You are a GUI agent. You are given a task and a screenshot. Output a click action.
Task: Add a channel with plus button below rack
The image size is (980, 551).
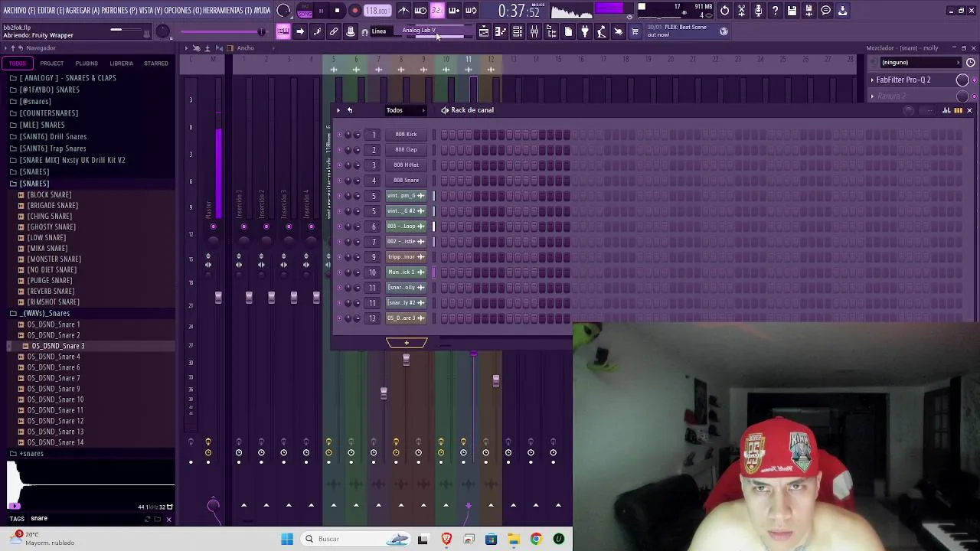pos(407,342)
